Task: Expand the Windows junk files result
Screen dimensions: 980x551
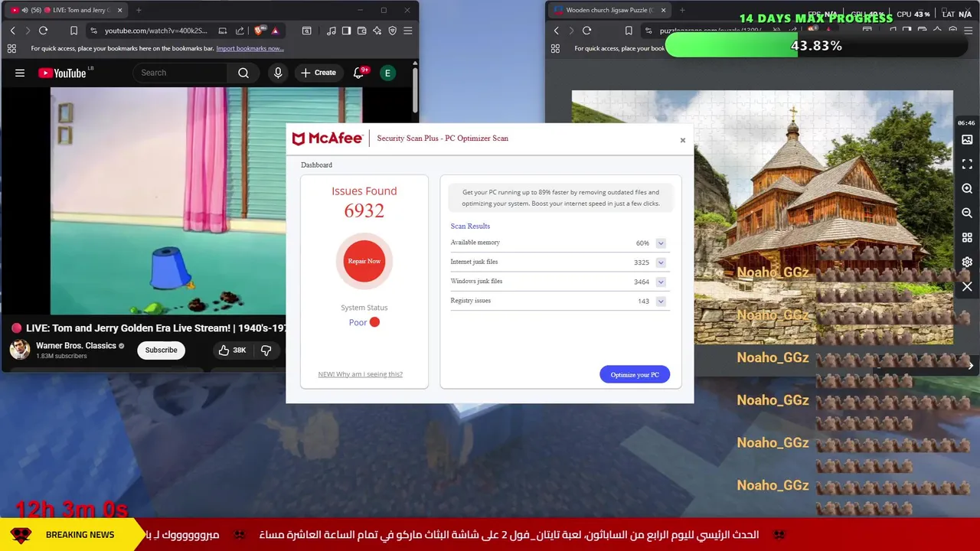Action: [x=661, y=282]
